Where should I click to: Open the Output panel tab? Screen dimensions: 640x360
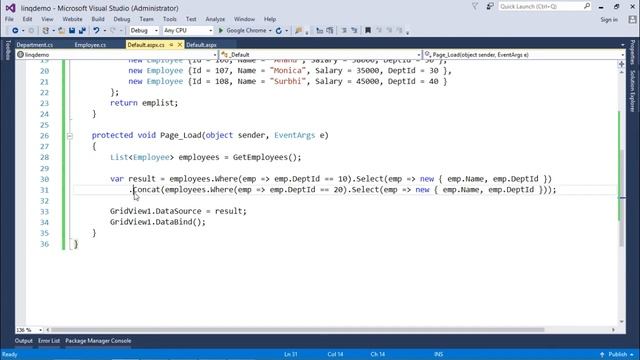[x=24, y=341]
